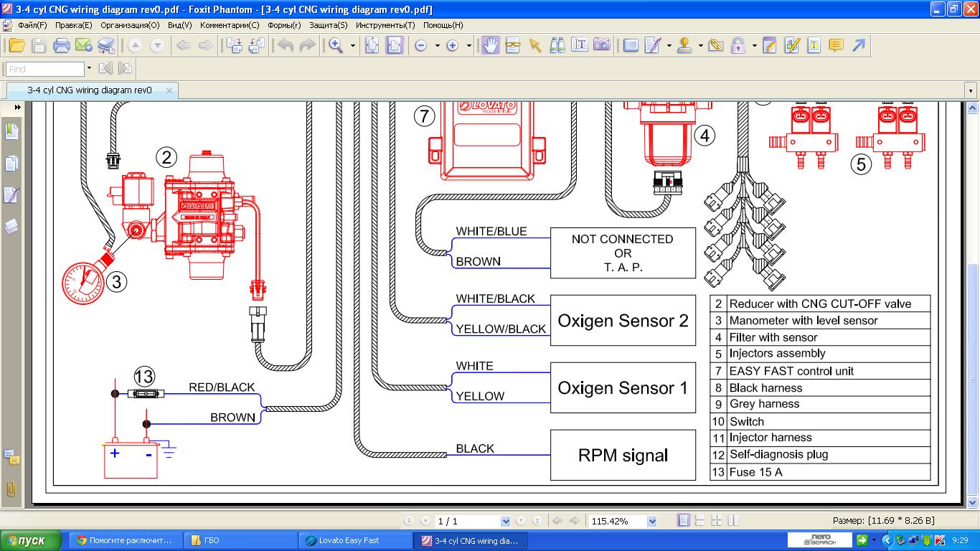980x551 pixels.
Task: Open the zoom out dropdown arrow
Action: pyautogui.click(x=437, y=45)
